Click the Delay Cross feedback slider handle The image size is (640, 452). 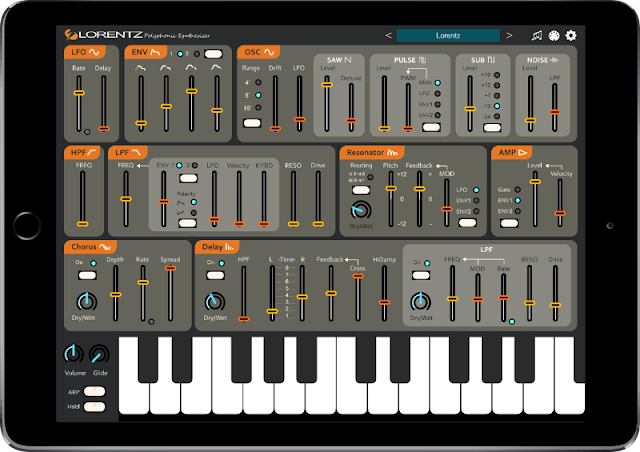[358, 276]
